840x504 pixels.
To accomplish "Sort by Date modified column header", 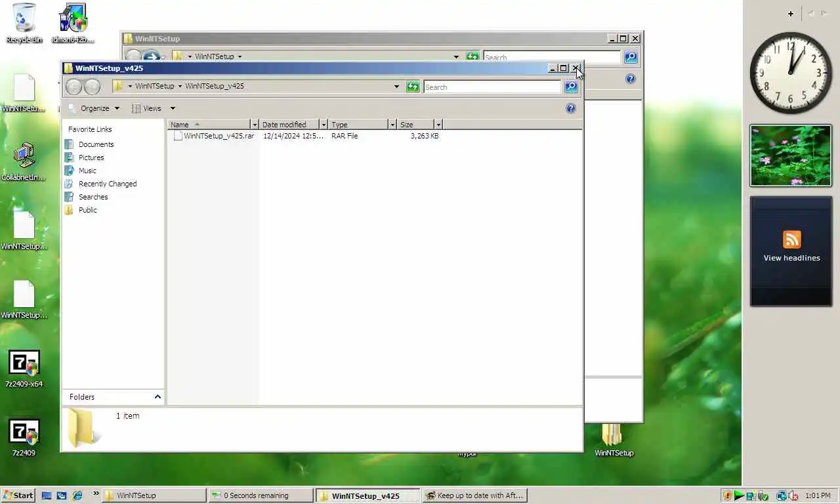I will [289, 124].
